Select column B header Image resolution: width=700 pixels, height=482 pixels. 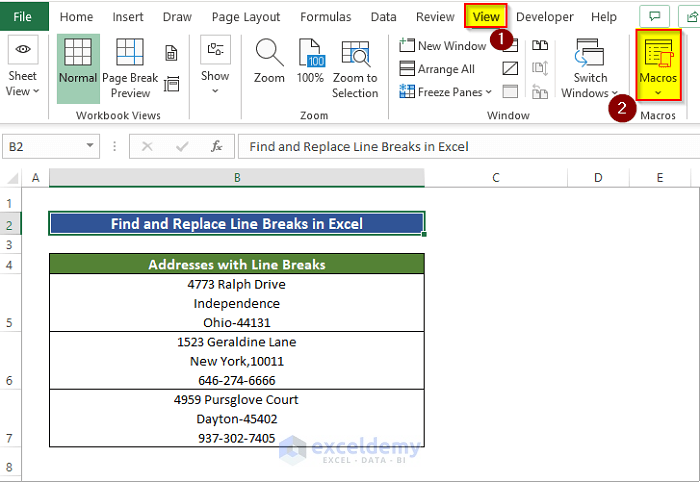(237, 178)
